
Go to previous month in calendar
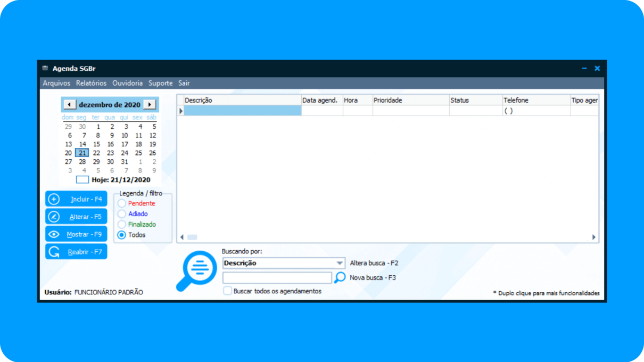click(x=70, y=104)
